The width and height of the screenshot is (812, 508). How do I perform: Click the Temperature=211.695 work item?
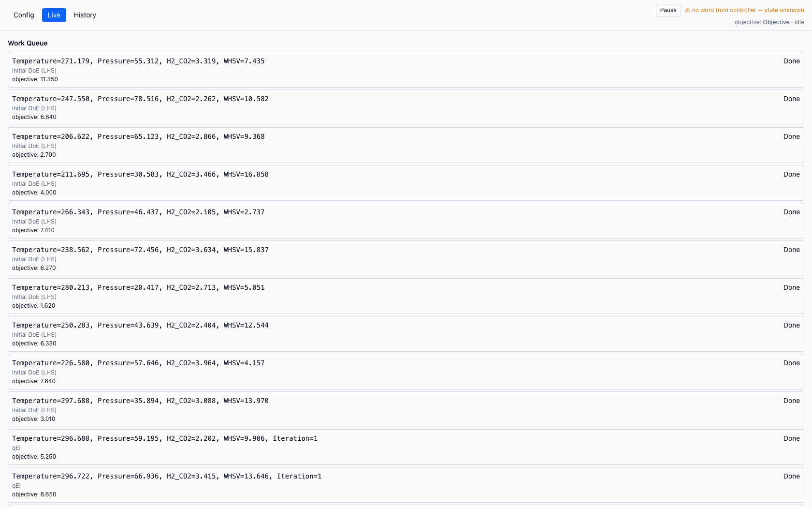point(406,183)
